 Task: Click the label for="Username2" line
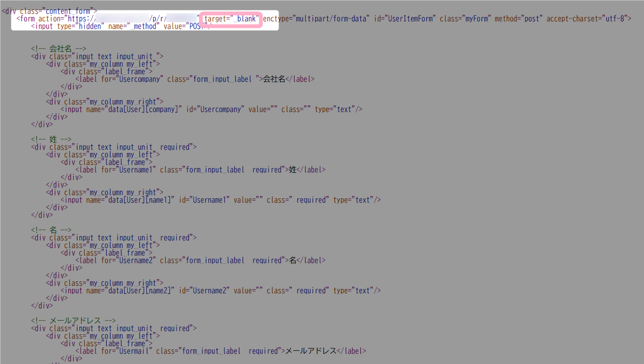[200, 261]
